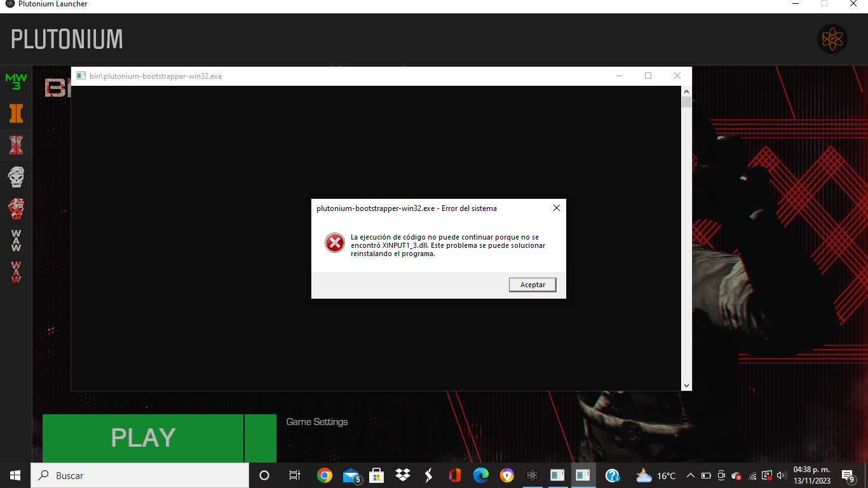
Task: Click the PLUTONIUM logo heading
Action: (x=67, y=39)
